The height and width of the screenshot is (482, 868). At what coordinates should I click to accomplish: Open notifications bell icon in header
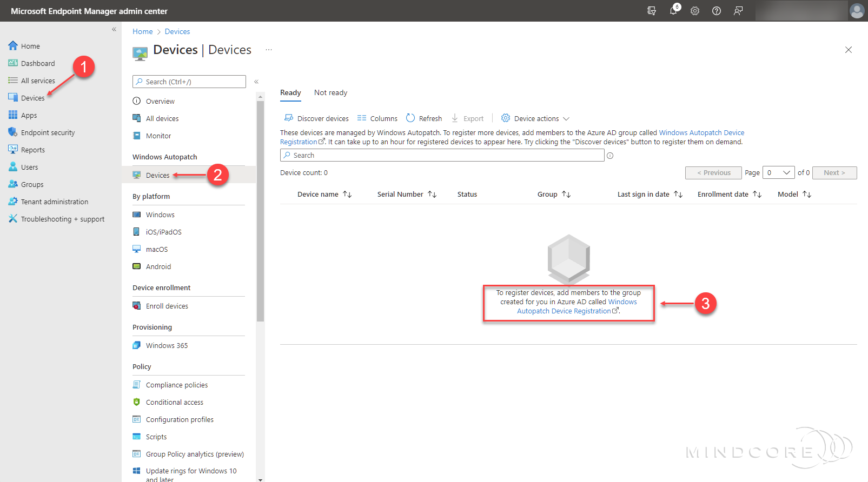point(673,11)
